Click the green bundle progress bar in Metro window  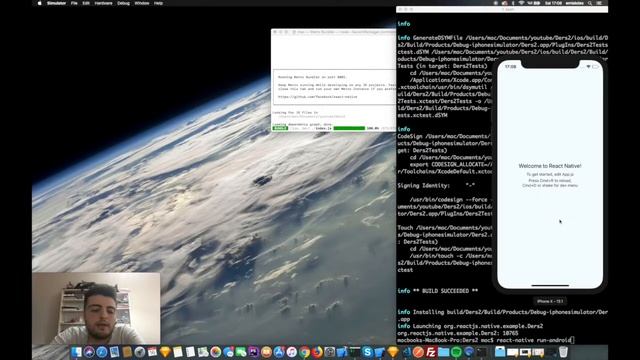tap(349, 128)
